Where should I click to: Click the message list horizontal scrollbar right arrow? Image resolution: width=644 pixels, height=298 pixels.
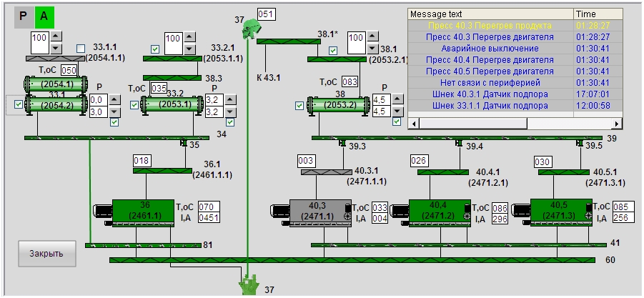click(x=617, y=124)
